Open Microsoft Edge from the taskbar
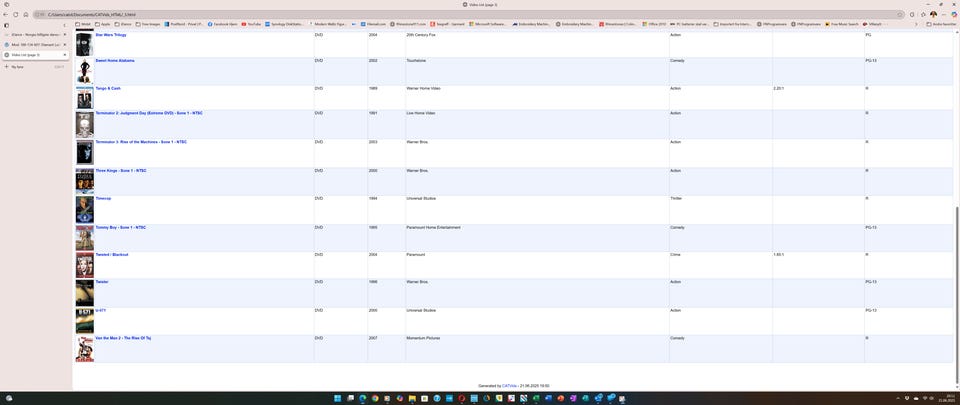The width and height of the screenshot is (960, 405). 362,398
